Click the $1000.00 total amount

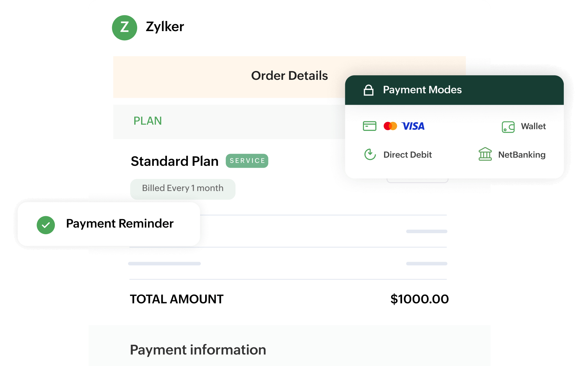click(419, 299)
